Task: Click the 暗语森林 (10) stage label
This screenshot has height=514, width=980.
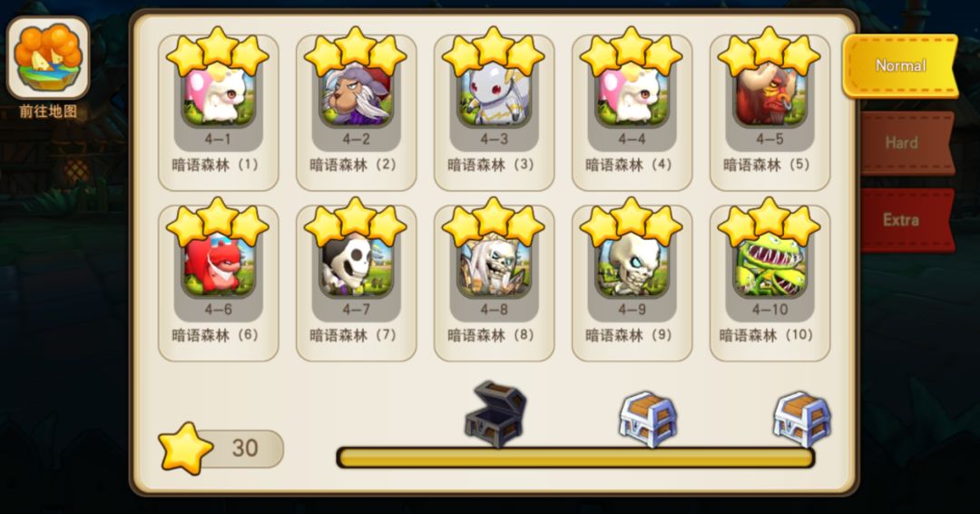Action: click(766, 335)
